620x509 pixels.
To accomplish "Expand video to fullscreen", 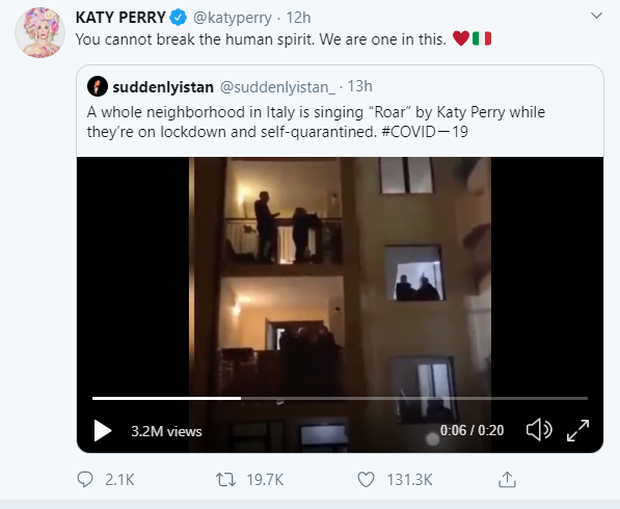I will (578, 431).
